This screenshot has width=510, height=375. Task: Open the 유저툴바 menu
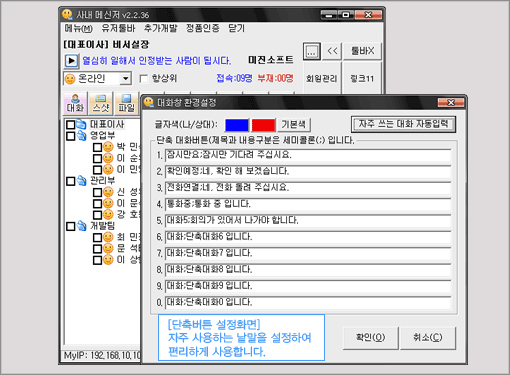click(x=118, y=28)
